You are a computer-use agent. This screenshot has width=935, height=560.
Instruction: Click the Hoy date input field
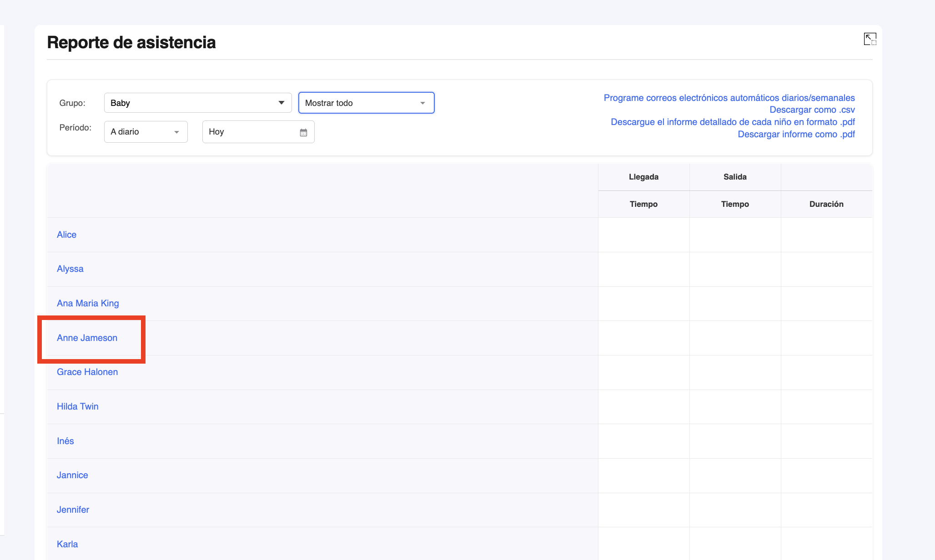click(250, 132)
